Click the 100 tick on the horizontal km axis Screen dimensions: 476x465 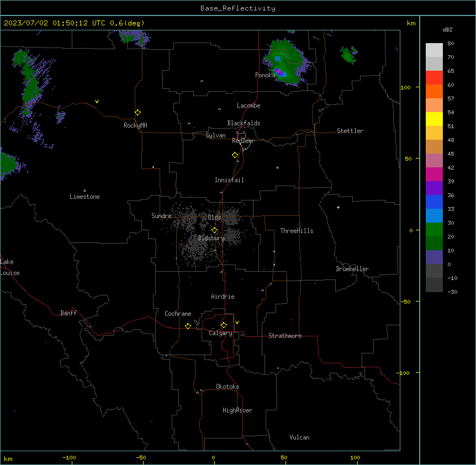point(355,457)
